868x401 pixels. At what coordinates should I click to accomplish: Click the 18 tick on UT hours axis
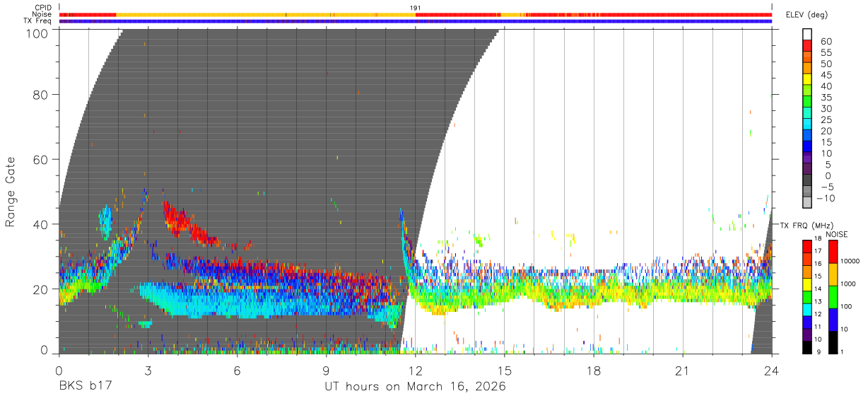(594, 370)
